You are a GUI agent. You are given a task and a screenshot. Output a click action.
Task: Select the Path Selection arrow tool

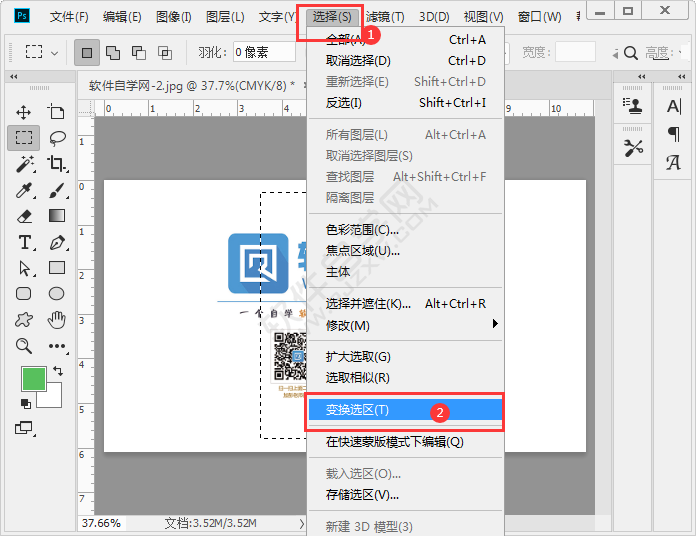(25, 268)
